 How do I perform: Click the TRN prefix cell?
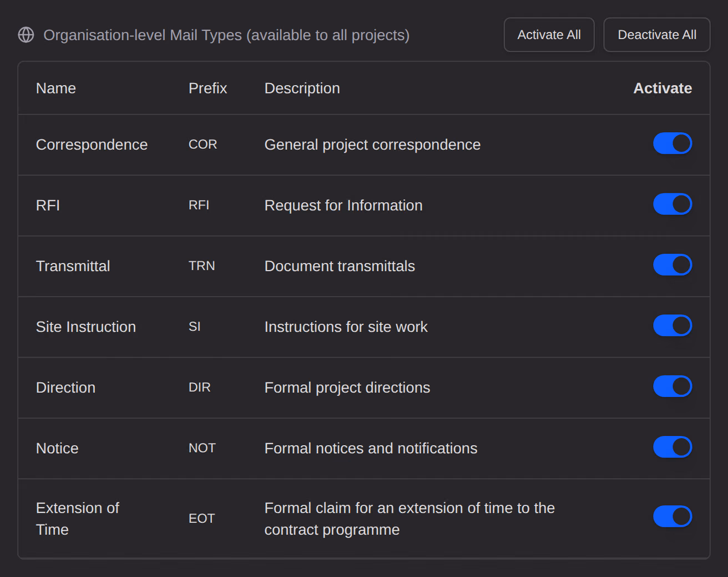[201, 266]
